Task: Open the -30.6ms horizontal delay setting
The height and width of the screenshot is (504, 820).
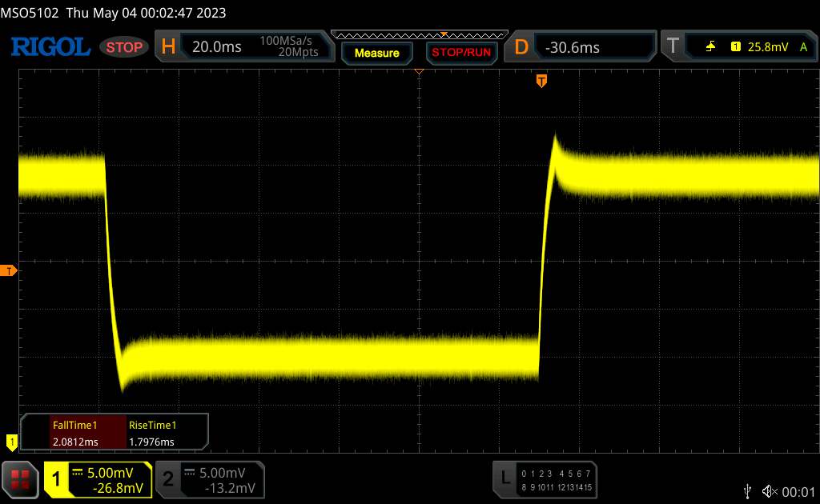Action: click(572, 47)
